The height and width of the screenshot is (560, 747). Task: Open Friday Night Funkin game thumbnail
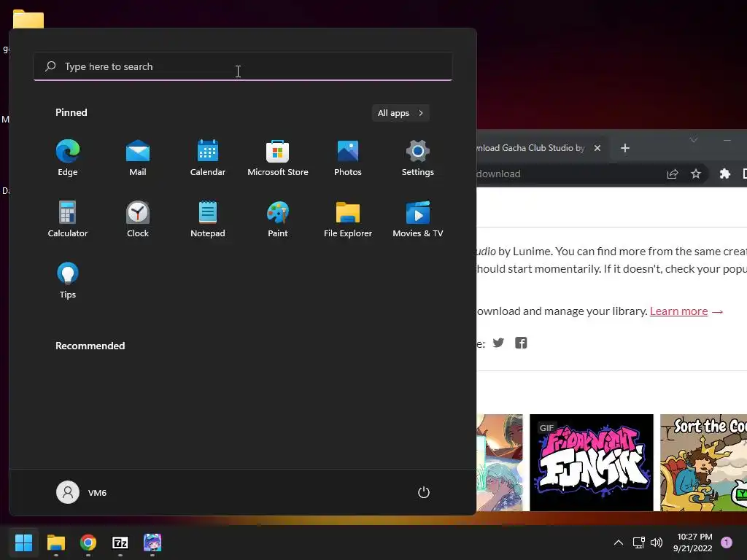tap(591, 462)
